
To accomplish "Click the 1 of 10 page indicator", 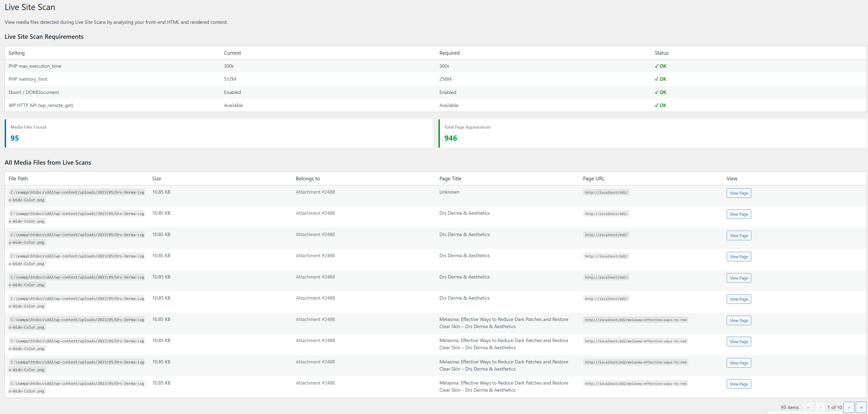I will point(834,407).
